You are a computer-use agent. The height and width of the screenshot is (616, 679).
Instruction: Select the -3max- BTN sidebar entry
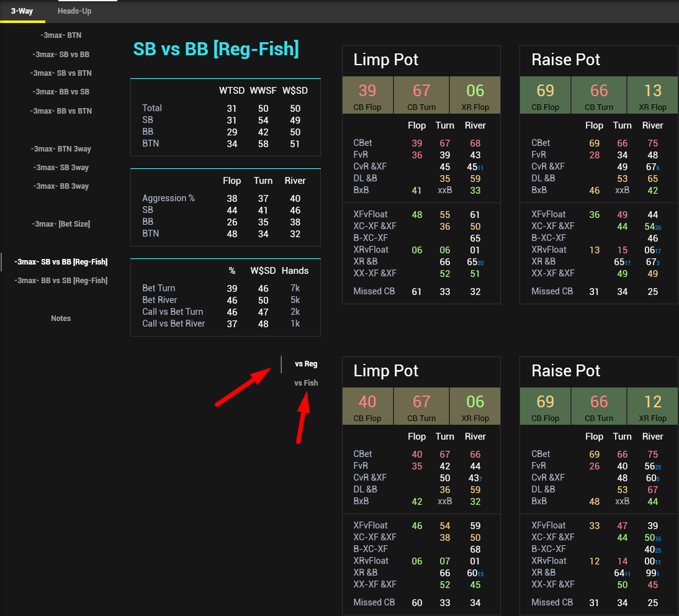click(61, 35)
